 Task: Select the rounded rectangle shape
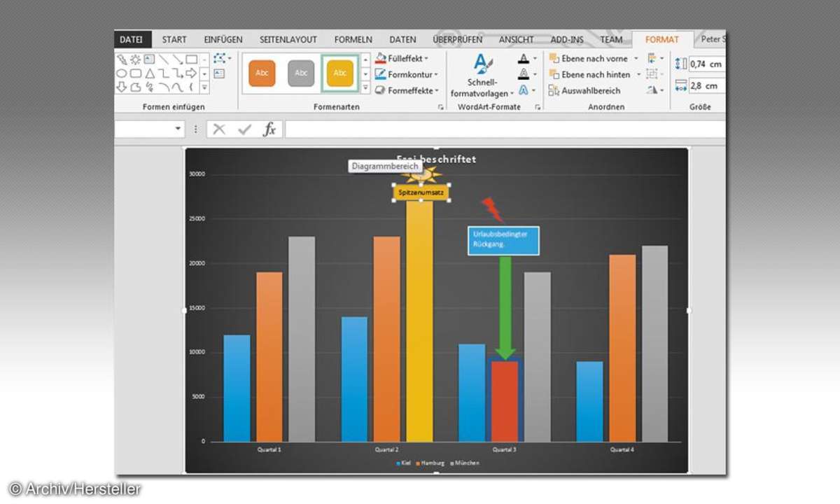pos(135,73)
